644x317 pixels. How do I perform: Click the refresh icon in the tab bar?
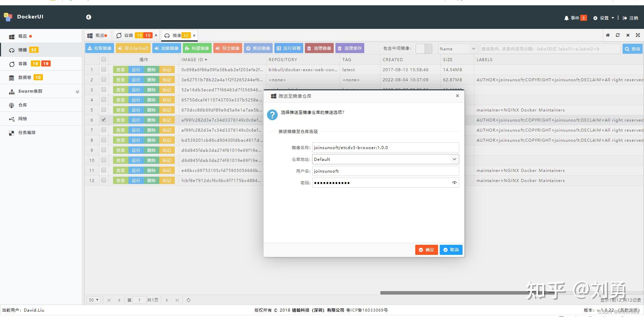(618, 35)
